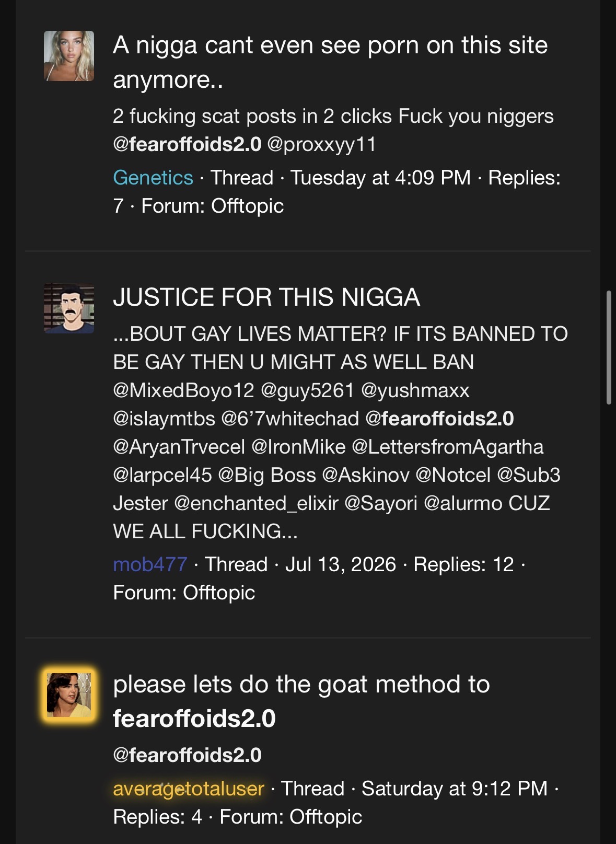Open the @Sayori mention
Screen dimensions: 616x844
[381, 503]
